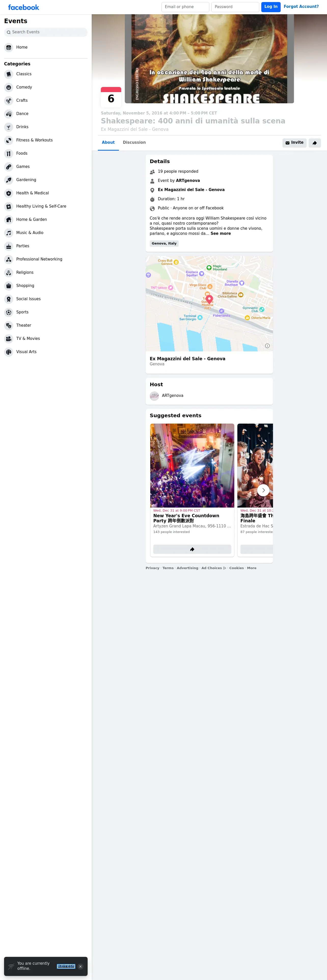Image resolution: width=327 pixels, height=980 pixels.
Task: Click the 'Suggested events' heading
Action: point(175,416)
